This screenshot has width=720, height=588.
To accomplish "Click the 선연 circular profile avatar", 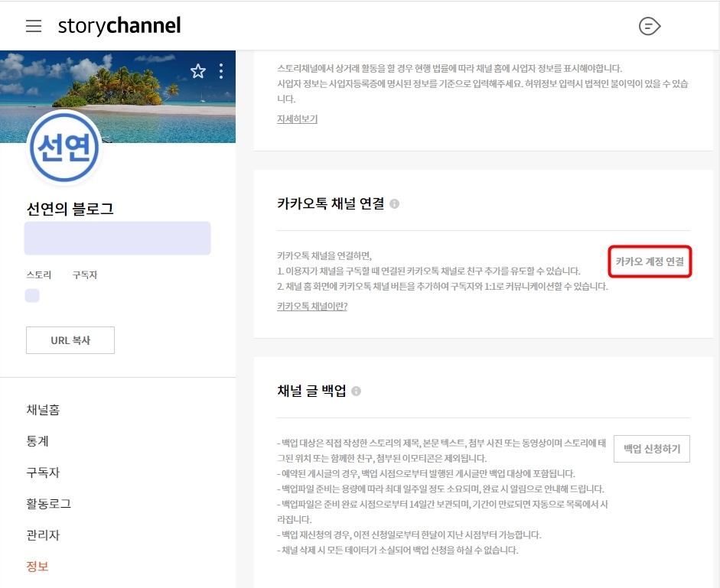I will pos(64,148).
